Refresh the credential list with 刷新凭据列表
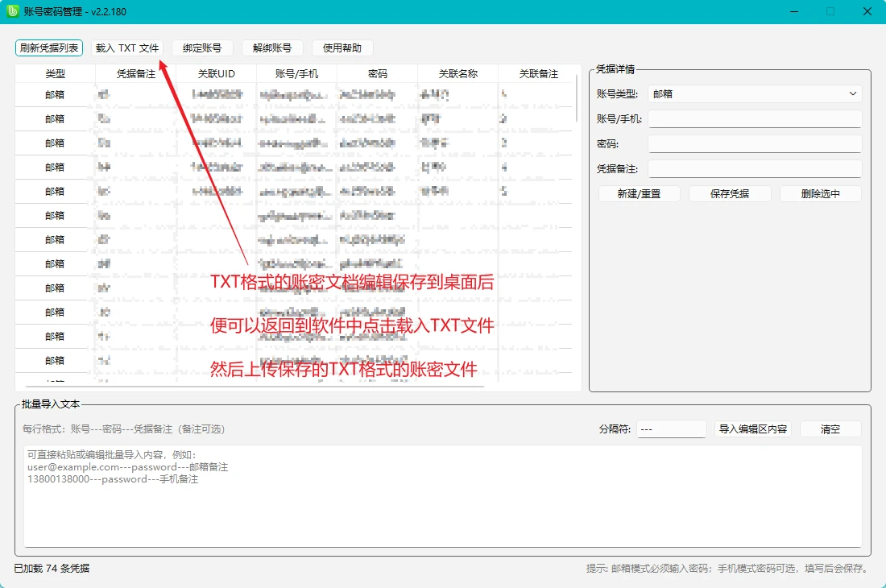Screen dimensions: 886x588 pos(49,48)
